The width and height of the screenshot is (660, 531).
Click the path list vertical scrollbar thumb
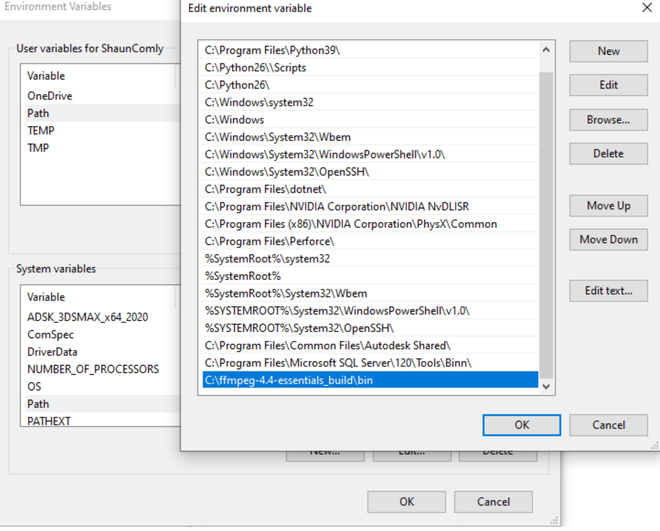click(x=546, y=225)
